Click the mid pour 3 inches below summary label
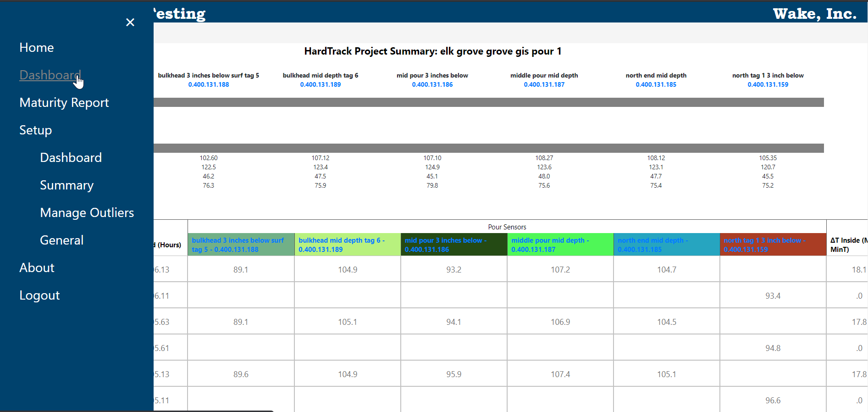 tap(432, 75)
